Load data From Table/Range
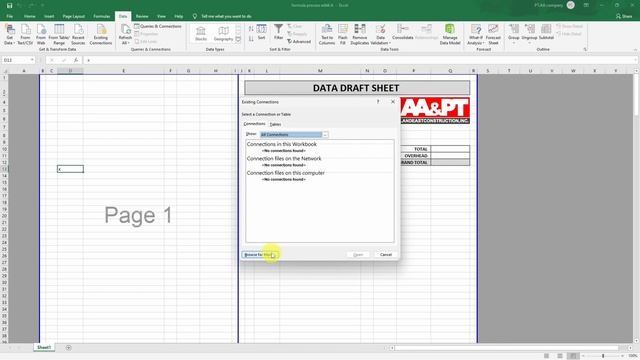This screenshot has height=360, width=640. [x=59, y=34]
